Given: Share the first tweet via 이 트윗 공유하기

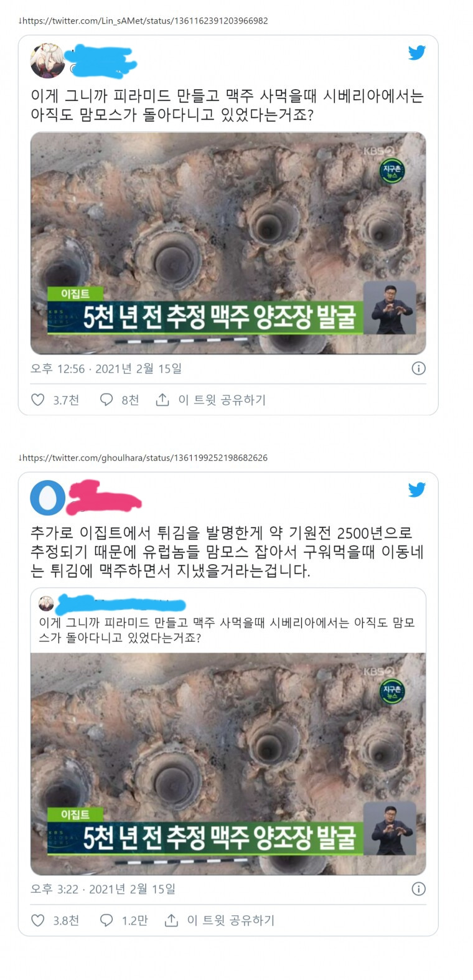Looking at the screenshot, I should pos(211,400).
